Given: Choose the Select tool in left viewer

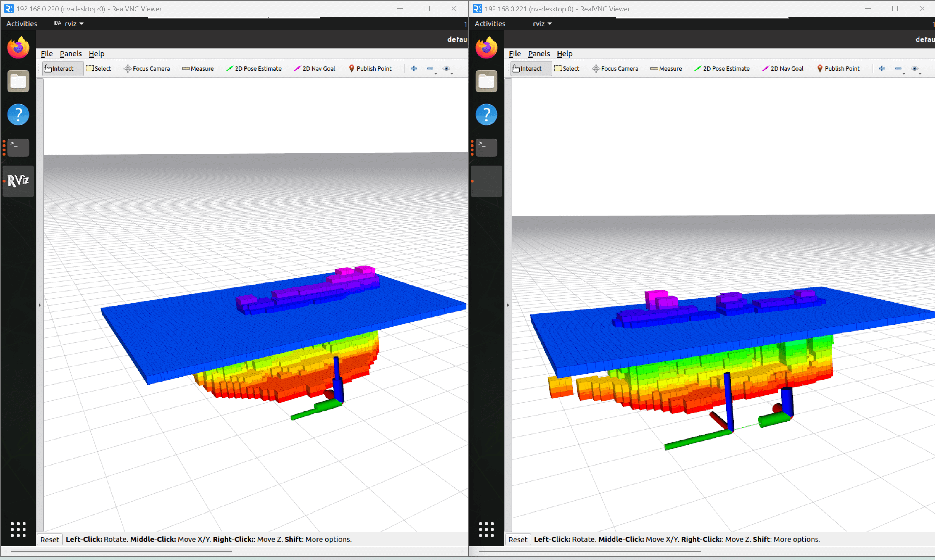Looking at the screenshot, I should [99, 69].
